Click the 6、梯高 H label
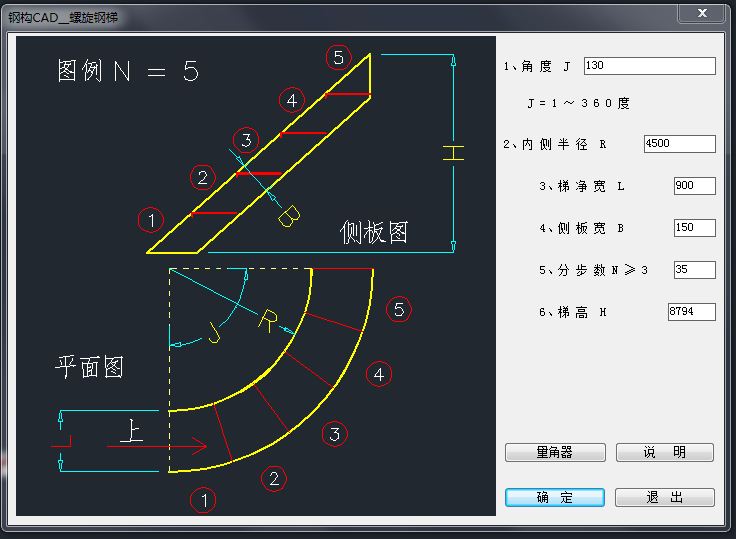Viewport: 736px width, 539px height. 573,312
